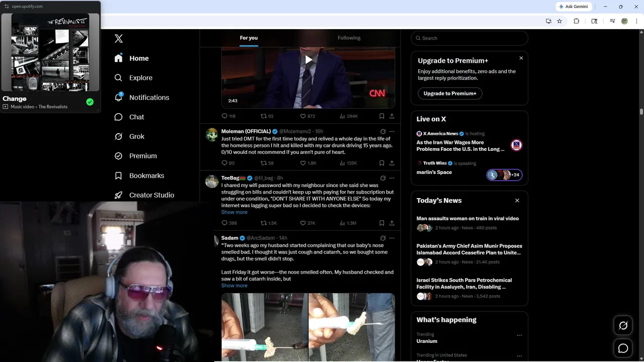
Task: Reply to the CNN video post
Action: pos(228,116)
